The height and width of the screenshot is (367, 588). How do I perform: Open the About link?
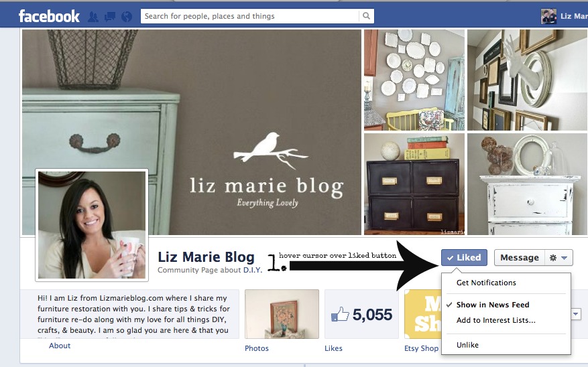coord(60,346)
